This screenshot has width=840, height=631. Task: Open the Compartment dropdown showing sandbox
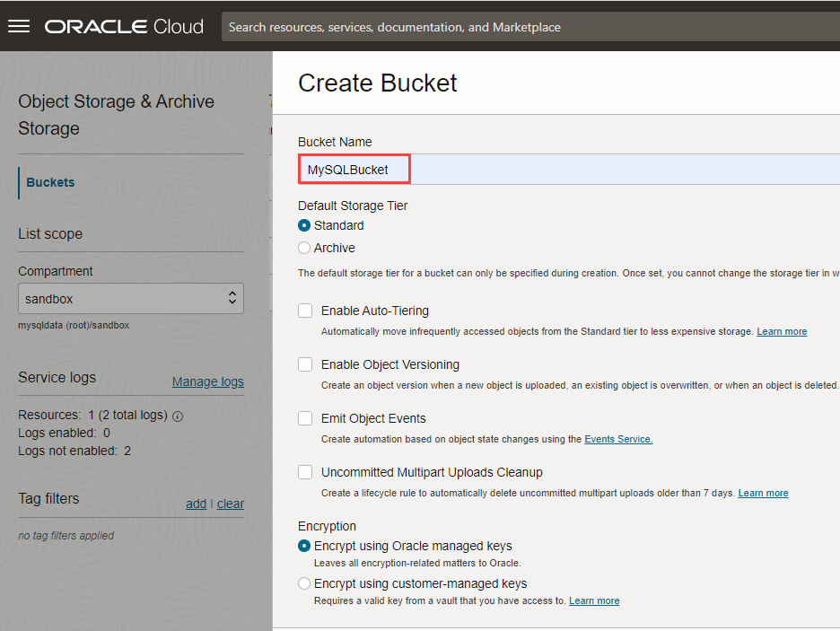click(x=131, y=298)
